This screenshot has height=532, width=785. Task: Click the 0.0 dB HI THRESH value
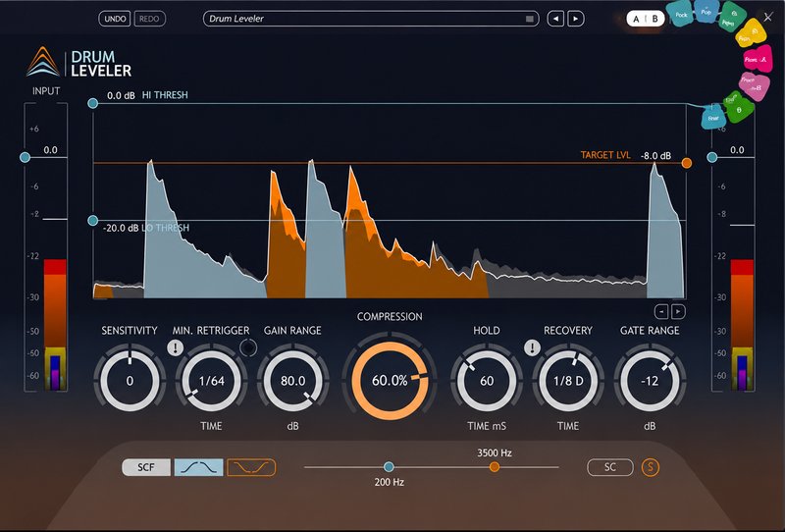pos(121,95)
